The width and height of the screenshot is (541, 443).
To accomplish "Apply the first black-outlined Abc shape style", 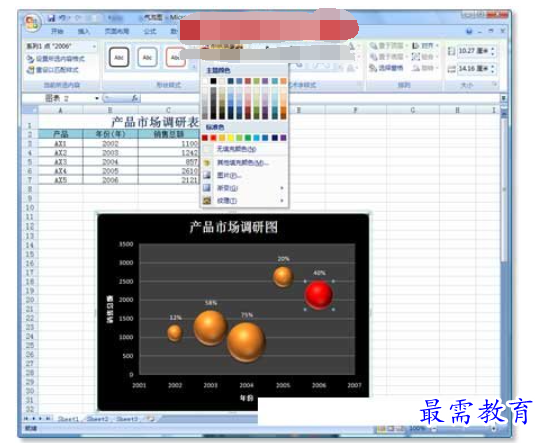I will (x=119, y=57).
